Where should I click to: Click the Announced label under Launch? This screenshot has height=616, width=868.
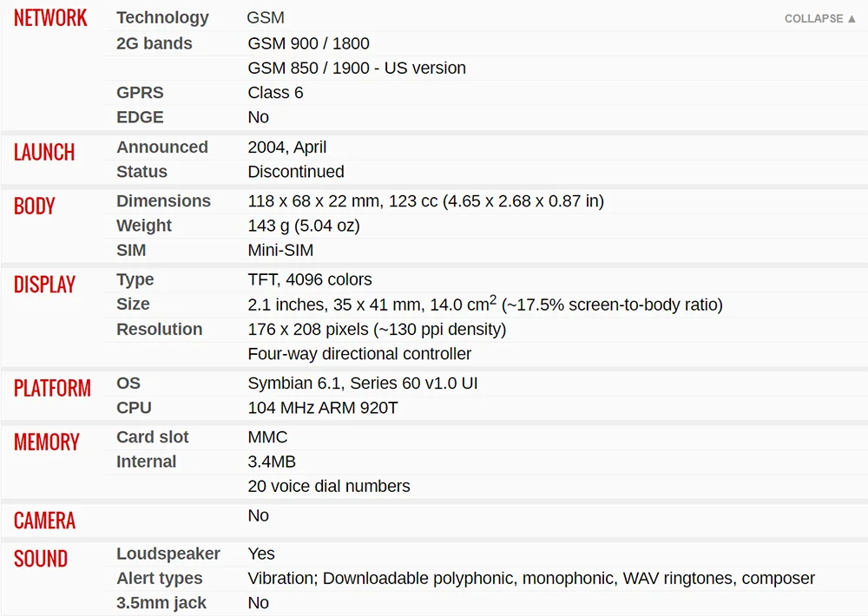click(162, 147)
